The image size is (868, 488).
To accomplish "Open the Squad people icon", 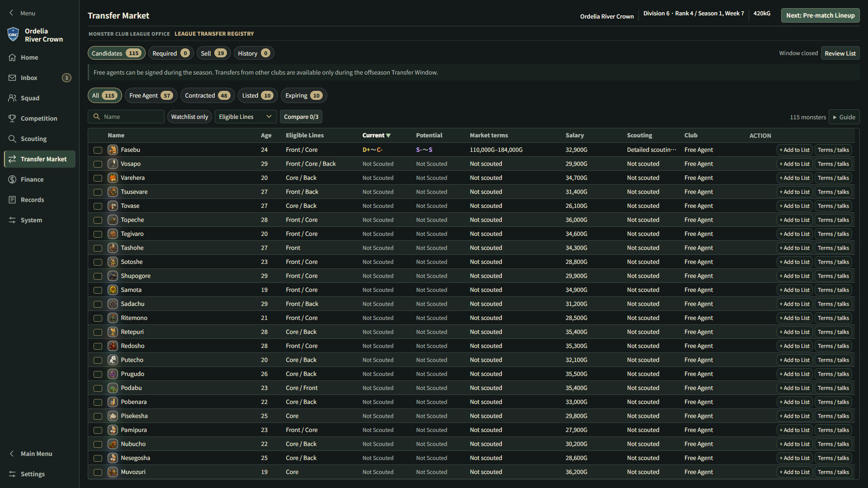I will tap(12, 98).
